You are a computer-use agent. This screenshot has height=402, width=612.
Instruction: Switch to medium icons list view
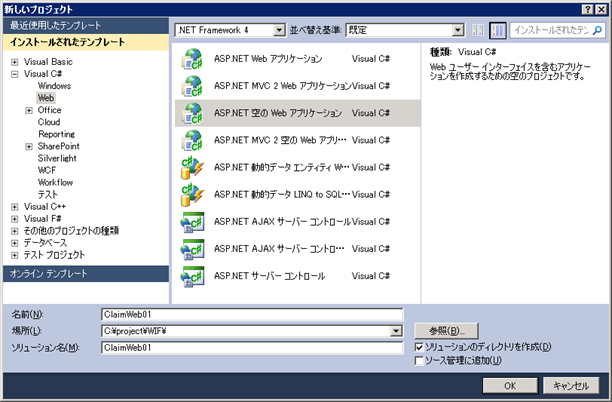[x=498, y=30]
